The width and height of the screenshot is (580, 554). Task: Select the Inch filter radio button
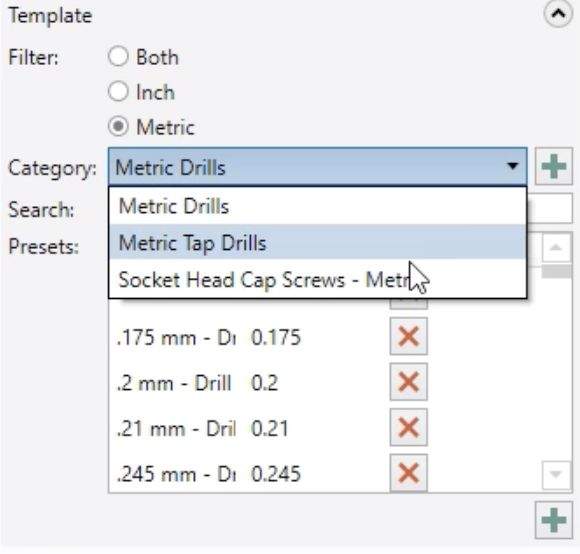coord(118,91)
